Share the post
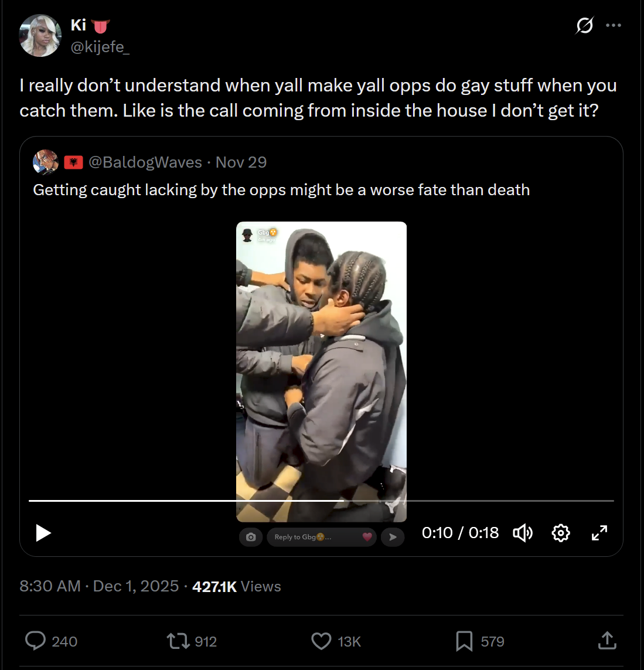This screenshot has height=670, width=644. (x=607, y=641)
